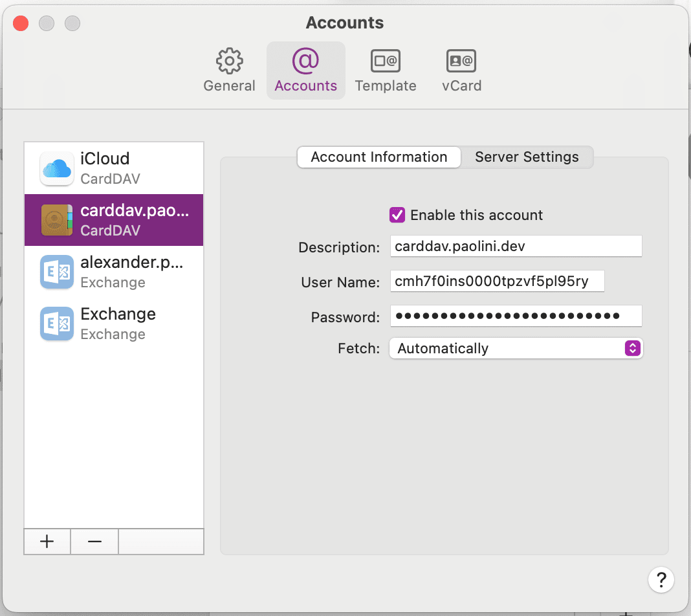
Task: Click the Fetch stepper arrows control
Action: point(632,348)
